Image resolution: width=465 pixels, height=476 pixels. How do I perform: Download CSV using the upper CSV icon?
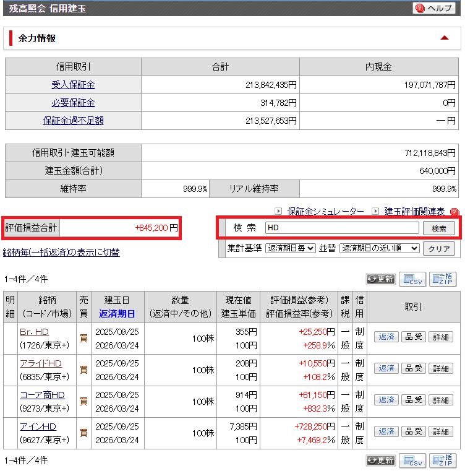click(x=412, y=279)
